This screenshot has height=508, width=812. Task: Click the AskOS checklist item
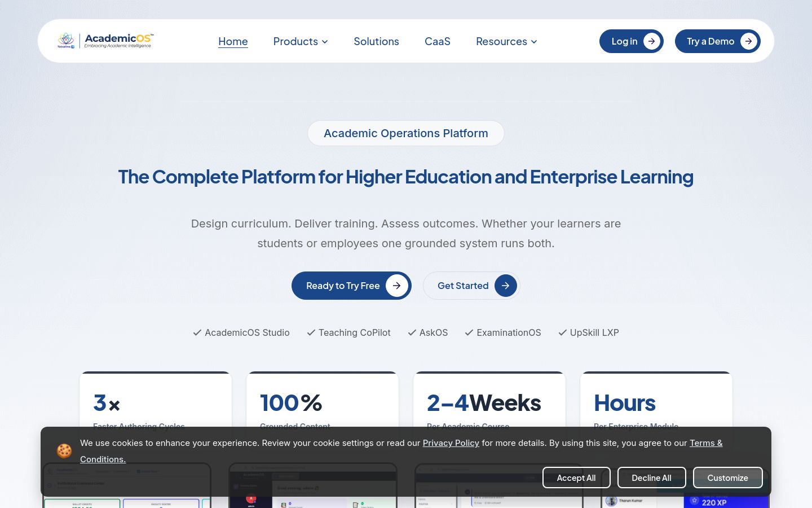coord(428,333)
